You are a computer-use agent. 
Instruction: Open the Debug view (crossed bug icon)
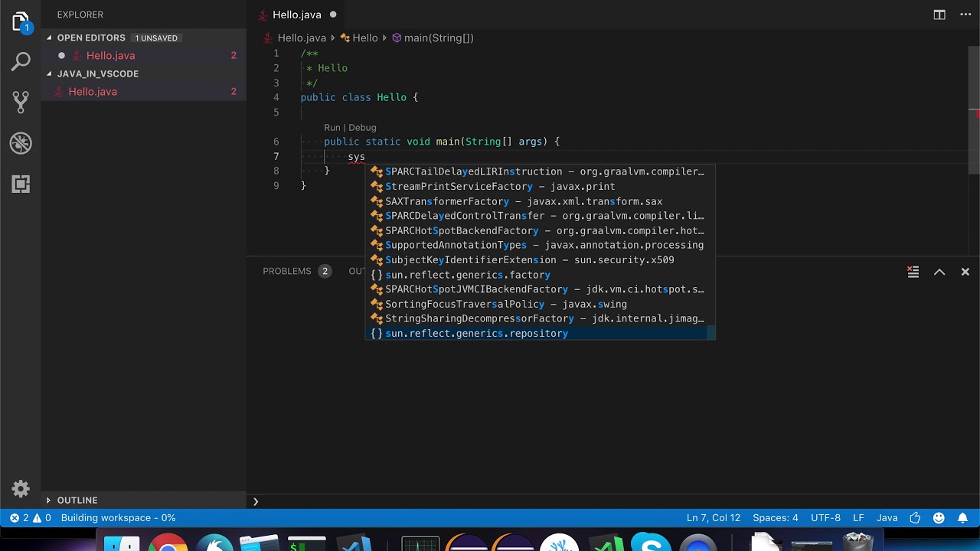(21, 143)
